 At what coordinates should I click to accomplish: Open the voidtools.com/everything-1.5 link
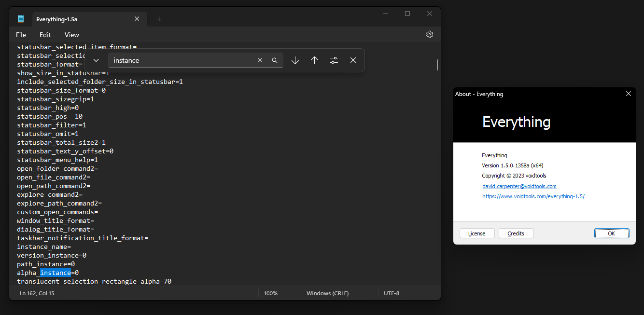point(533,196)
